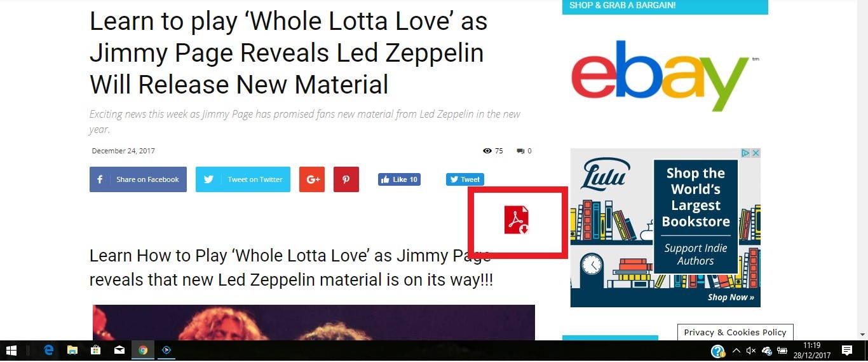This screenshot has width=868, height=362.
Task: Download the article as PDF
Action: tap(517, 220)
